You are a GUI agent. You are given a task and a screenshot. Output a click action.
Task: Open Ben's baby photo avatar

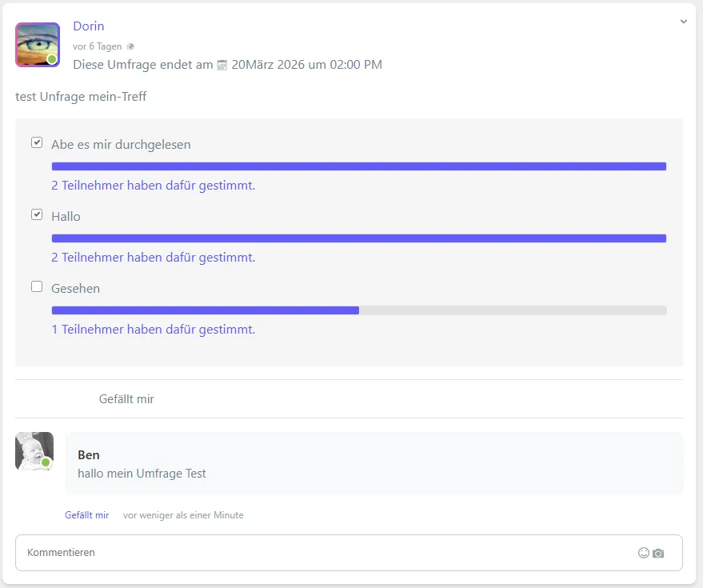[x=34, y=451]
